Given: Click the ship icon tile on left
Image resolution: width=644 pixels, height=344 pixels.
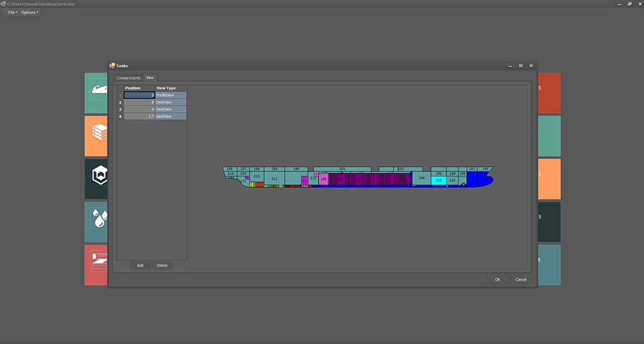Looking at the screenshot, I should pos(96,93).
